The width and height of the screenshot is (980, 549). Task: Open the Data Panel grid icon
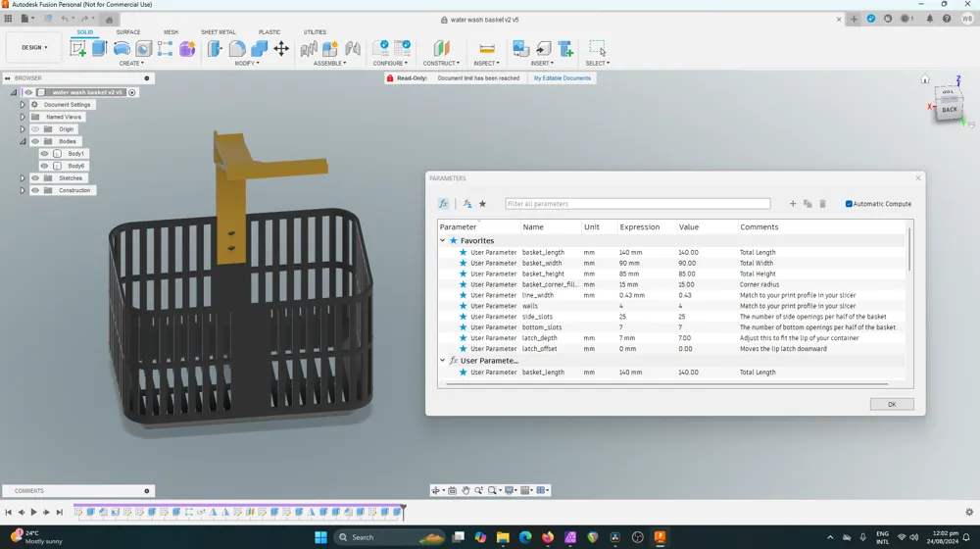(8, 19)
